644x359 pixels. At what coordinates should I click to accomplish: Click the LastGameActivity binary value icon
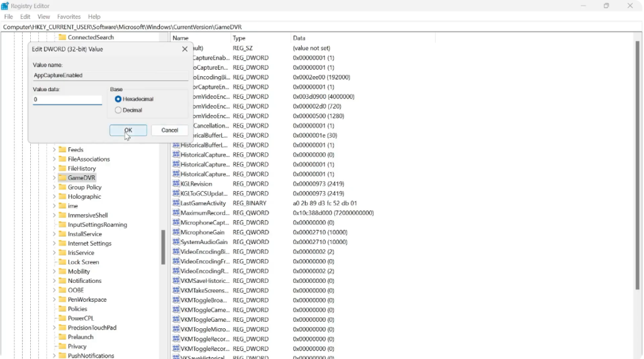coord(176,203)
